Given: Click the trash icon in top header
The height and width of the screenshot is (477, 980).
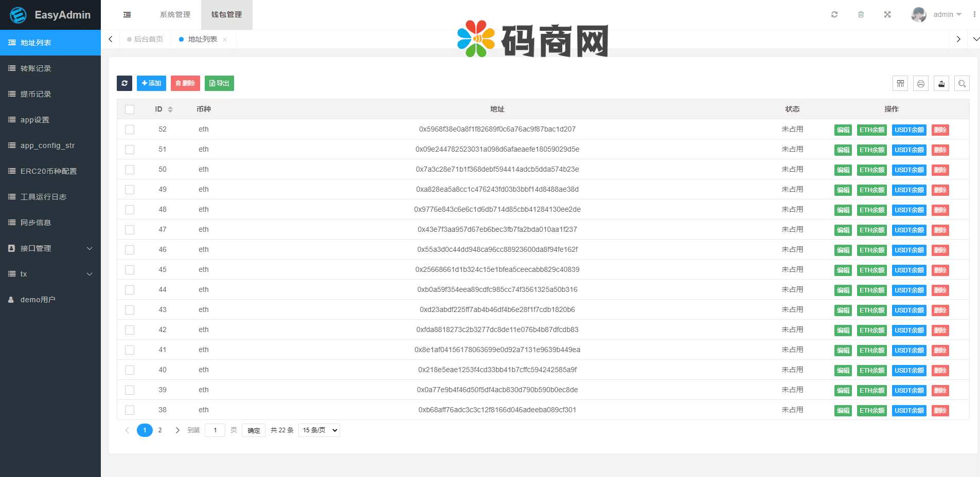Looking at the screenshot, I should coord(861,14).
